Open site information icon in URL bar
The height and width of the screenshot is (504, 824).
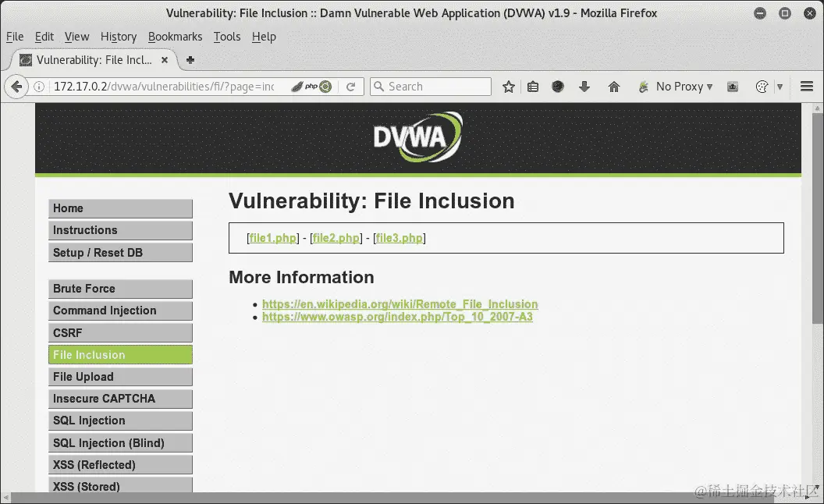(40, 87)
